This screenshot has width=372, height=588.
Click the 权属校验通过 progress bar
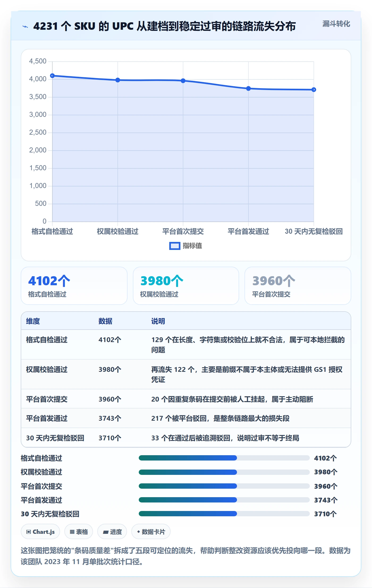(224, 472)
